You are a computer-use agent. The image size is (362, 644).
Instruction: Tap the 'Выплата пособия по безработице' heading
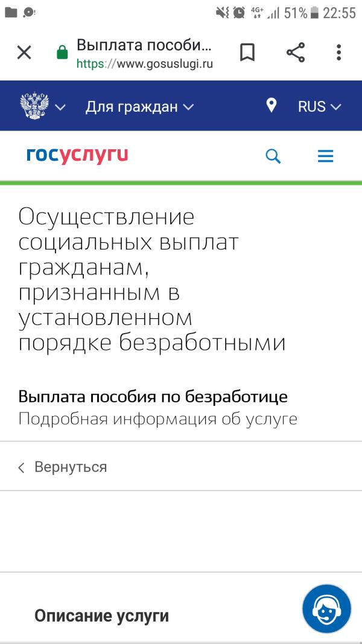pos(153,397)
